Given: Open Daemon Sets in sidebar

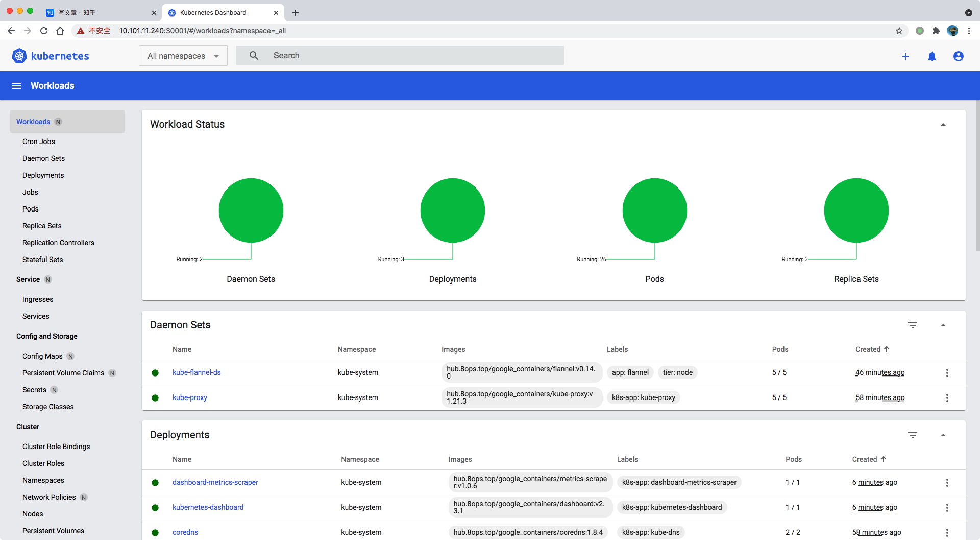Looking at the screenshot, I should click(x=43, y=158).
